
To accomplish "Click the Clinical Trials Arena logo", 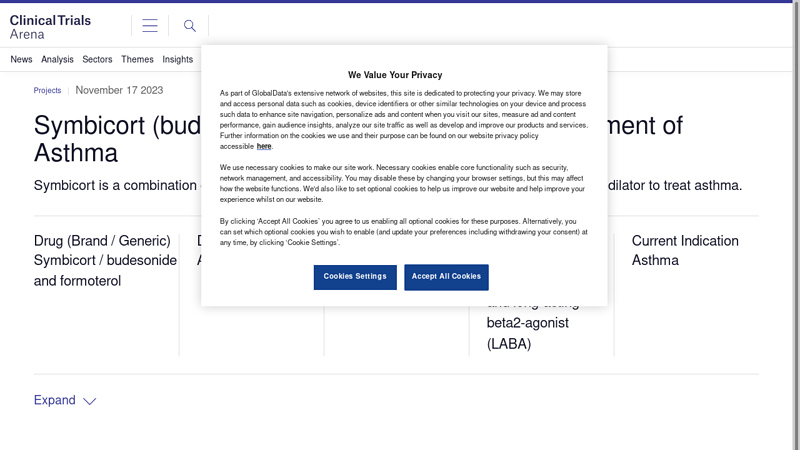I will [x=50, y=27].
